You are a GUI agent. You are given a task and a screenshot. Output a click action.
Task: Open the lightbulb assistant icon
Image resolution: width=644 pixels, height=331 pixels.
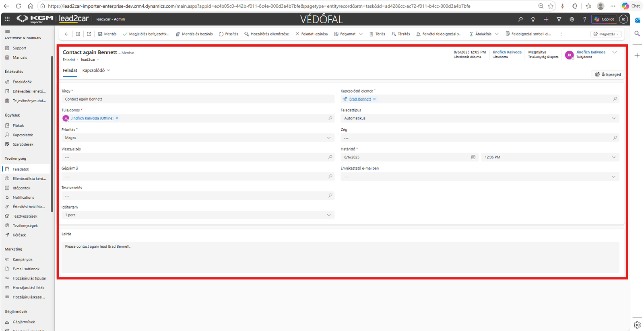(533, 19)
